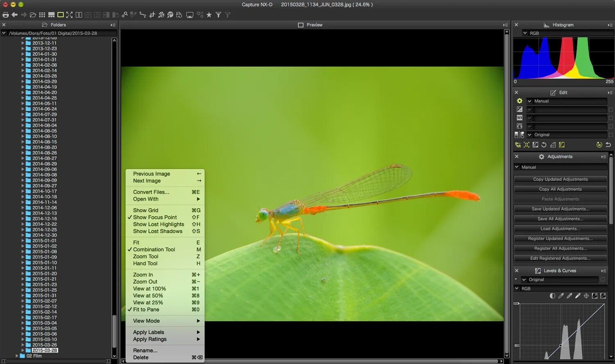Open the Camera and Lens Corrections icon
615x364 pixels.
click(526, 145)
